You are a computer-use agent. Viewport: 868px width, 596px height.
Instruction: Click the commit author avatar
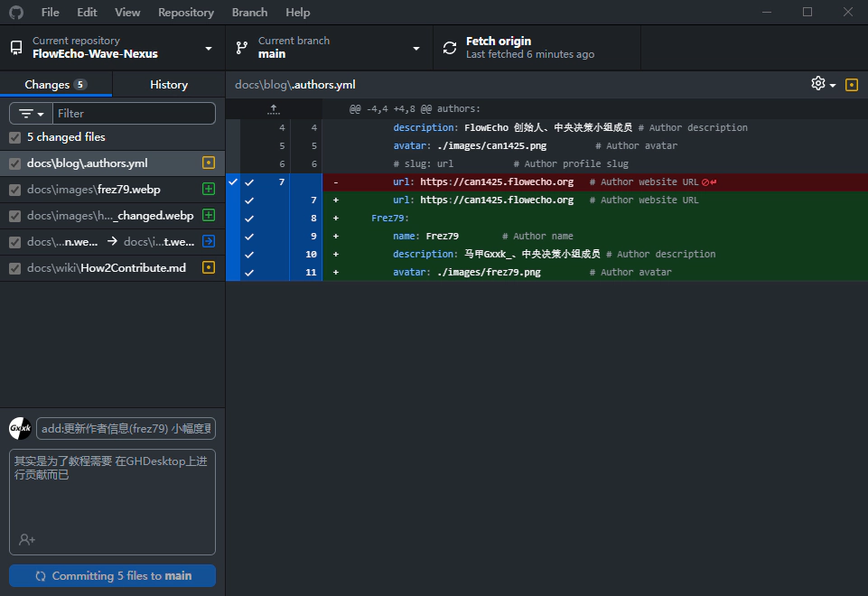click(20, 429)
